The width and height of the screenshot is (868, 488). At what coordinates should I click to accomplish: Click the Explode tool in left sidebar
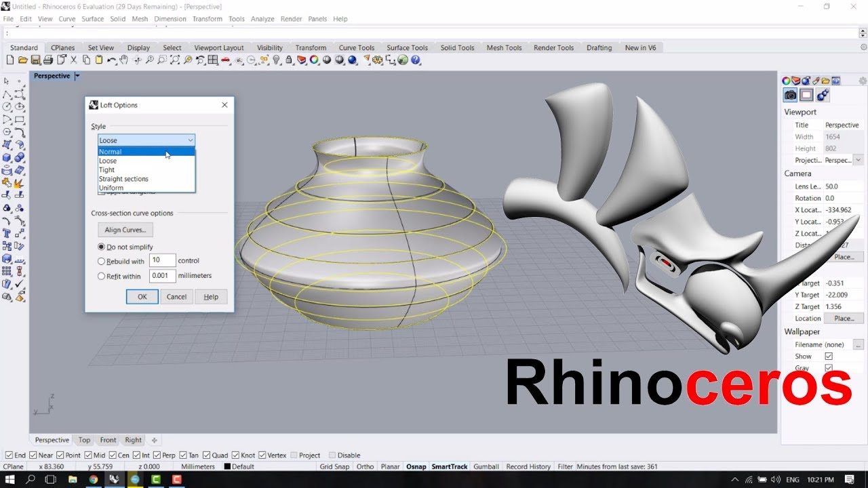20,182
